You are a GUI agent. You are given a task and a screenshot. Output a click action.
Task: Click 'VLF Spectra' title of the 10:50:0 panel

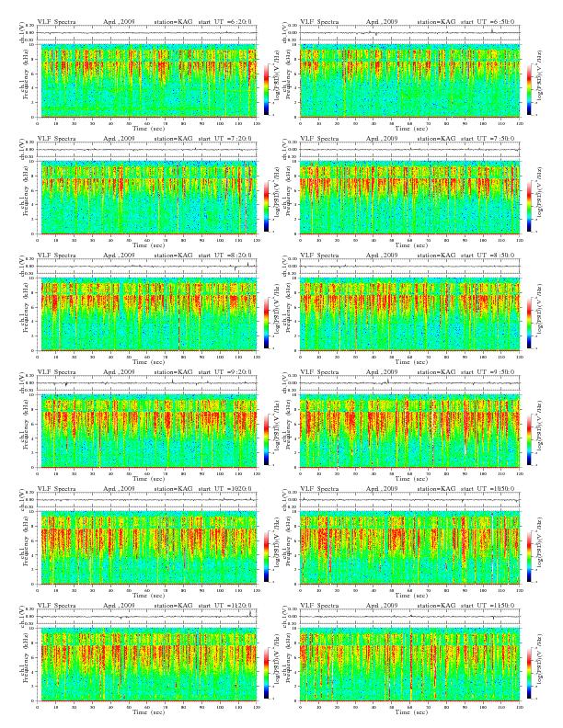(x=319, y=489)
